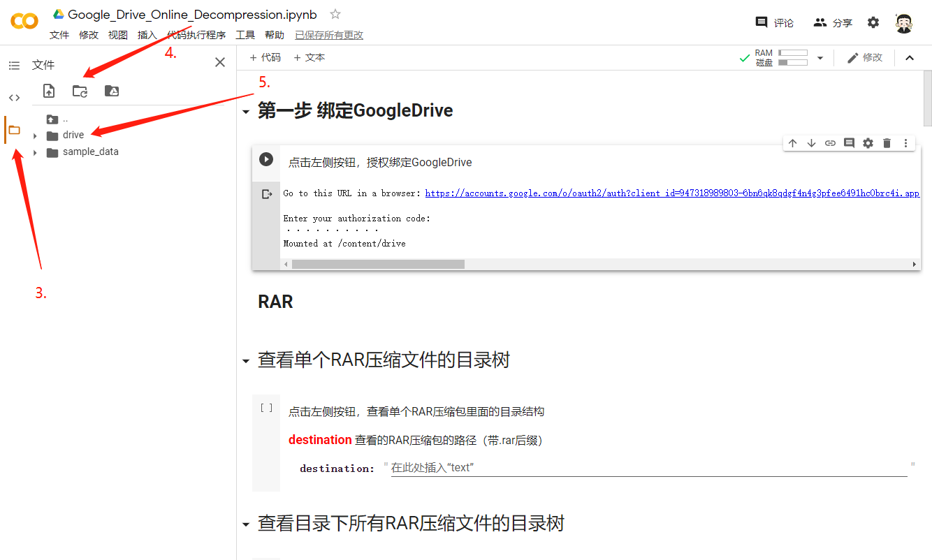
Task: Run the first cell with play button
Action: tap(266, 159)
